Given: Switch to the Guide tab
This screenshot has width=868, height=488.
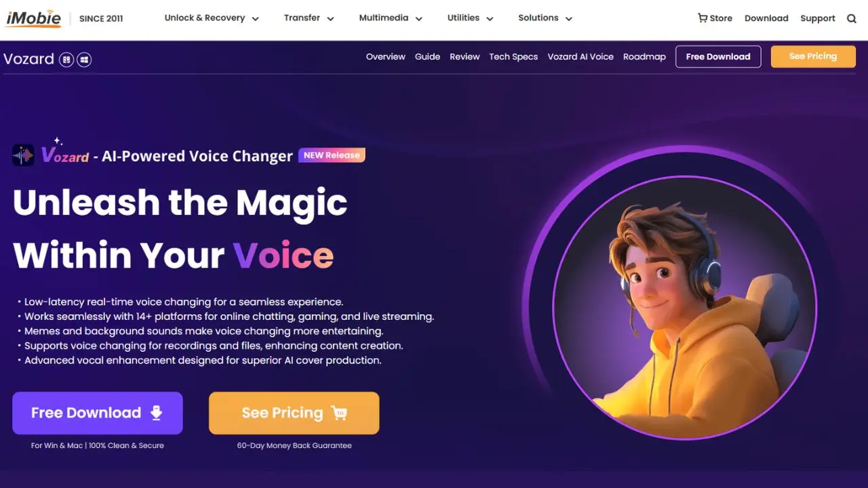Looking at the screenshot, I should point(427,57).
